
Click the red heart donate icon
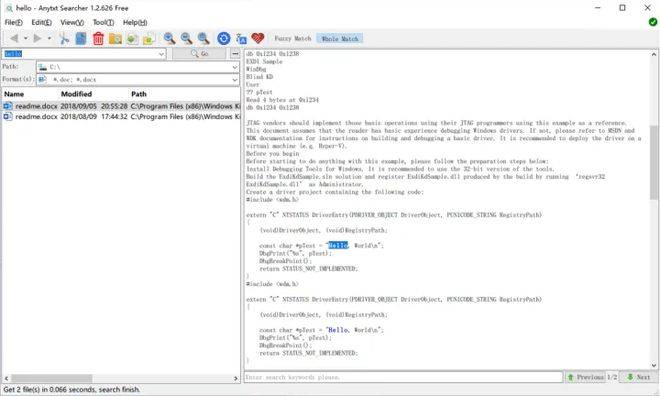coord(258,38)
